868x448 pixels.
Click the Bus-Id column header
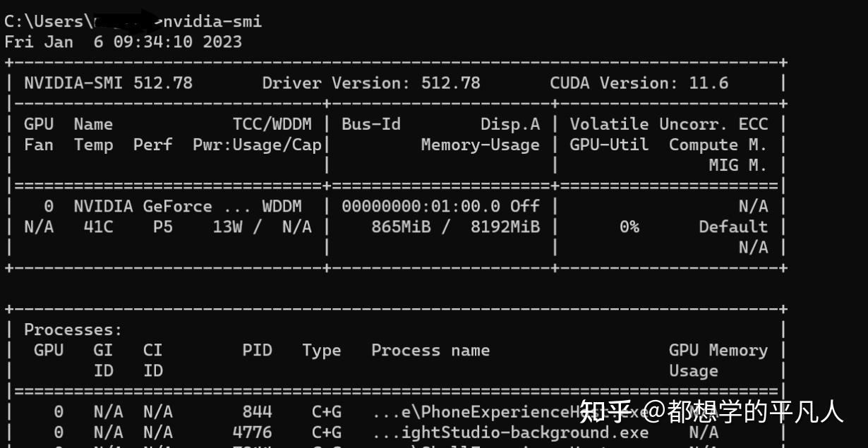point(371,124)
